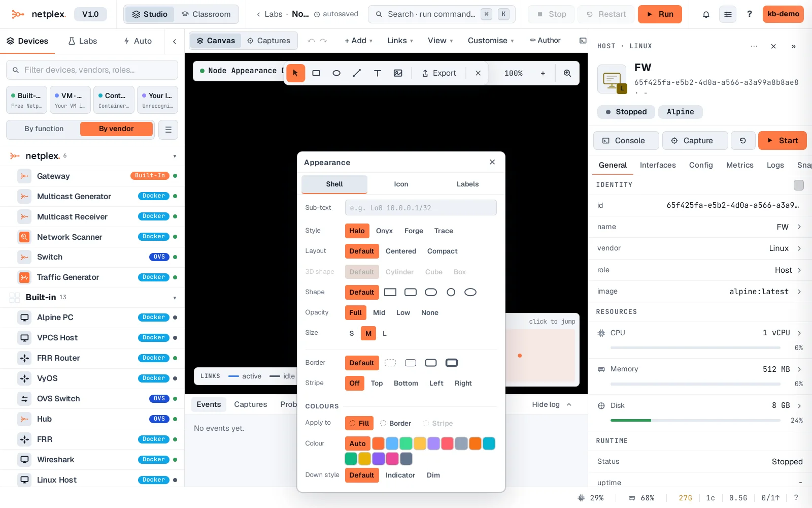This screenshot has width=812, height=508.
Task: Switch to the Labels tab in Appearance
Action: [x=467, y=184]
